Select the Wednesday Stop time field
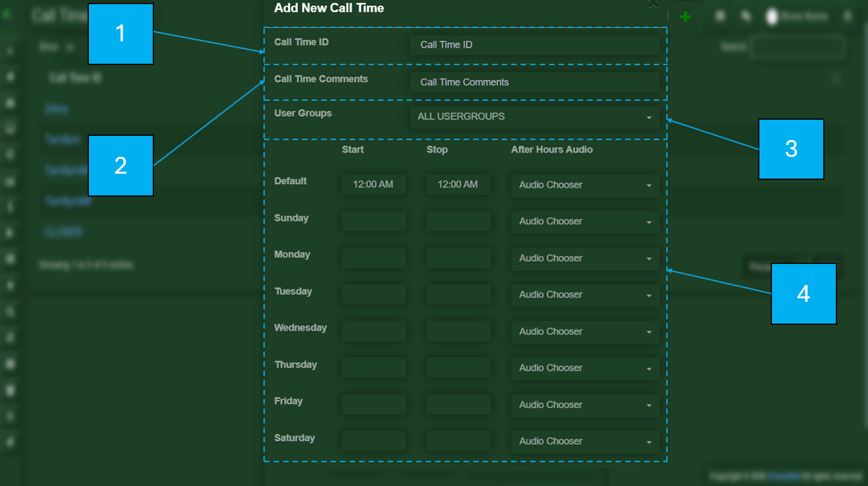This screenshot has width=868, height=486. (458, 331)
